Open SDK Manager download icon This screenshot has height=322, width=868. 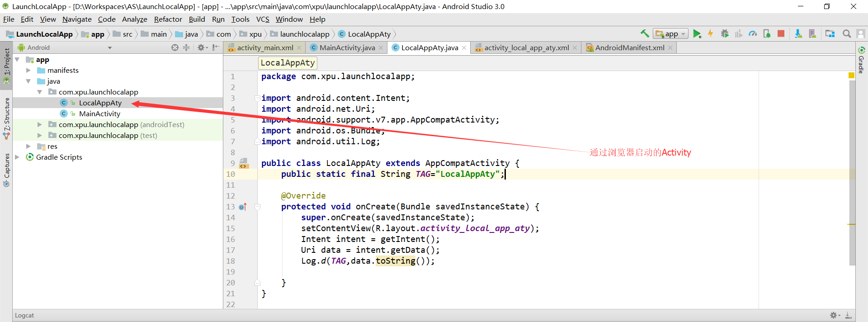[x=798, y=34]
